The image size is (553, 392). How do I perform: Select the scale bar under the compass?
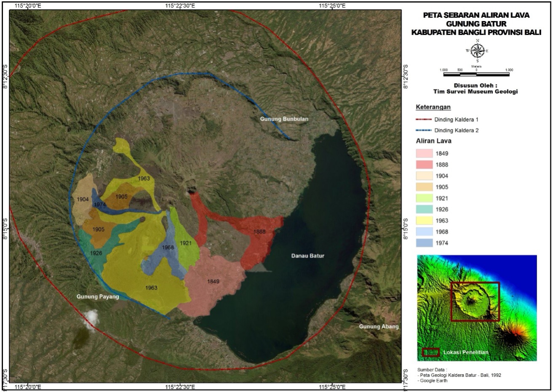coord(476,75)
